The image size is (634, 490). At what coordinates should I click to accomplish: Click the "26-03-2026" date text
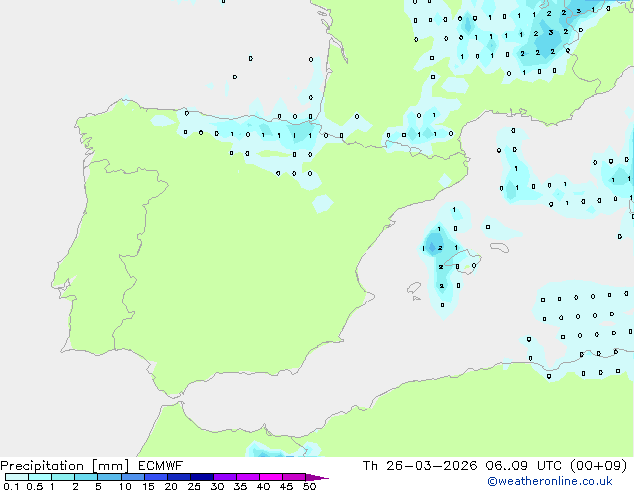(x=431, y=466)
